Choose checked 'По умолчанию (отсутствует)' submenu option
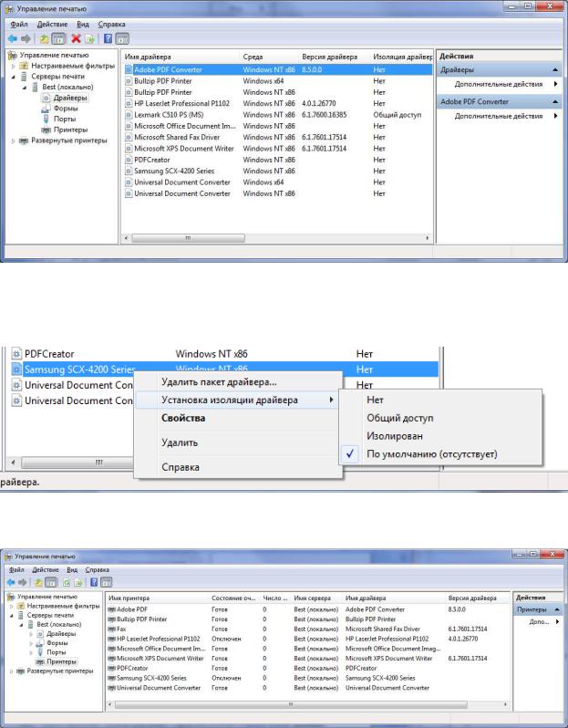The width and height of the screenshot is (568, 728). coord(440,454)
